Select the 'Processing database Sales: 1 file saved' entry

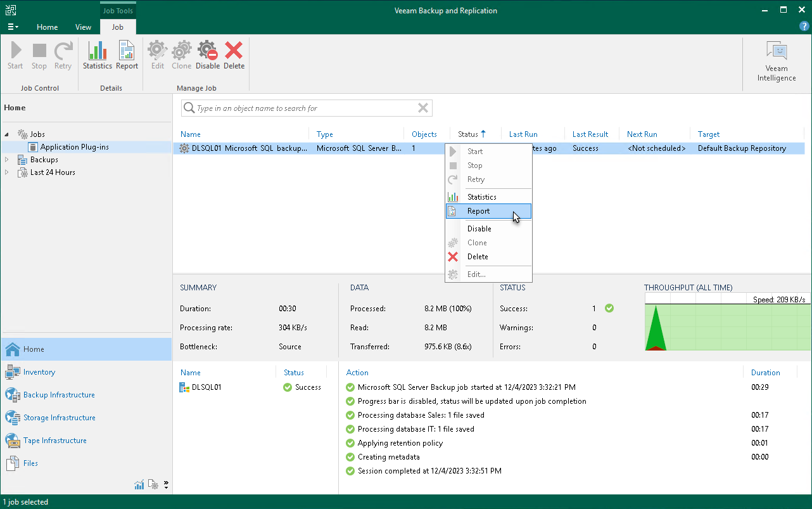[x=421, y=415]
